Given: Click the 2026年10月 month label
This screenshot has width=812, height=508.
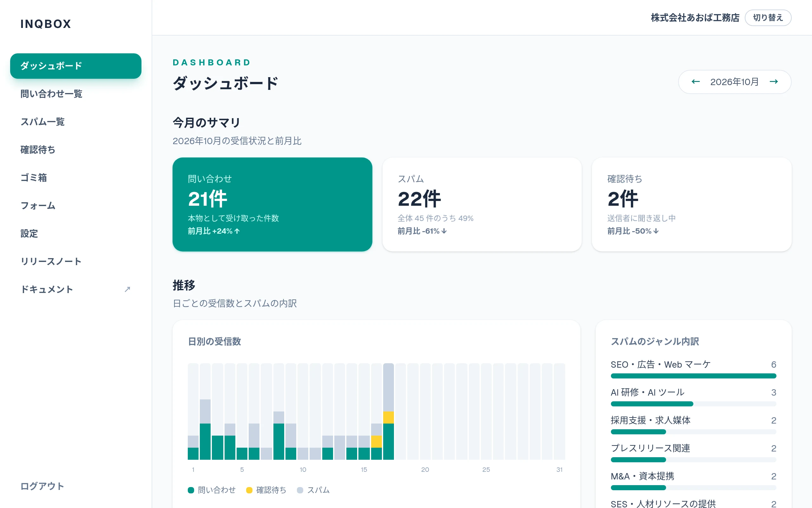Looking at the screenshot, I should [x=735, y=82].
